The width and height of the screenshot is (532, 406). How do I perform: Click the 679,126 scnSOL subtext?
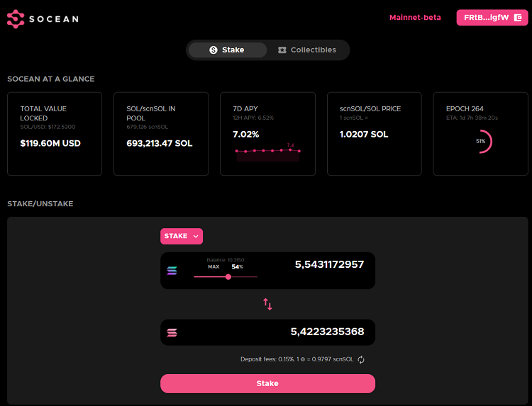(x=148, y=127)
